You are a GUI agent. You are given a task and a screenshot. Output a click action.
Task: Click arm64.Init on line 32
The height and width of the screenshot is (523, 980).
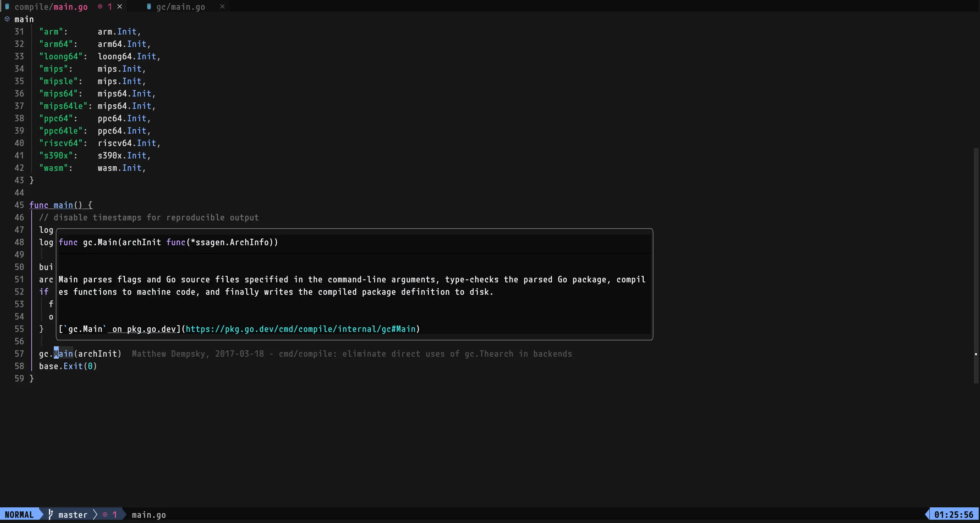(x=122, y=44)
